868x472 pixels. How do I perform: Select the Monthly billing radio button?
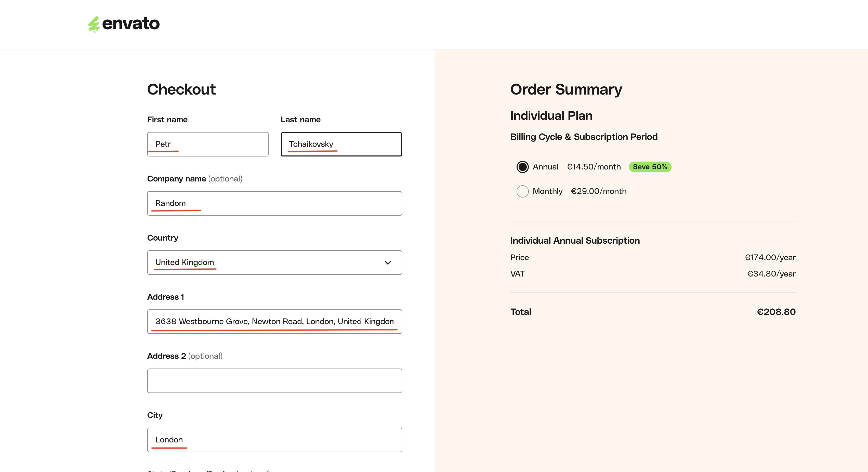pyautogui.click(x=522, y=191)
